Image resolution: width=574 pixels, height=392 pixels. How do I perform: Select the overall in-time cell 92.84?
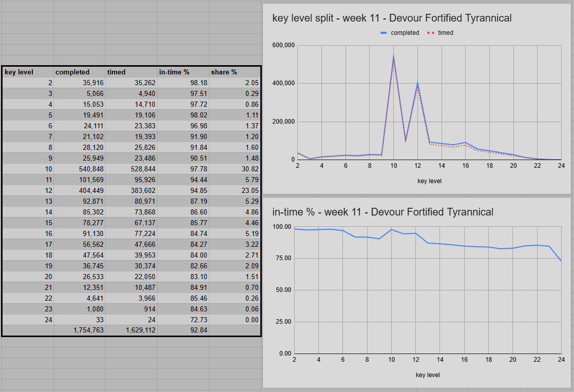[183, 330]
